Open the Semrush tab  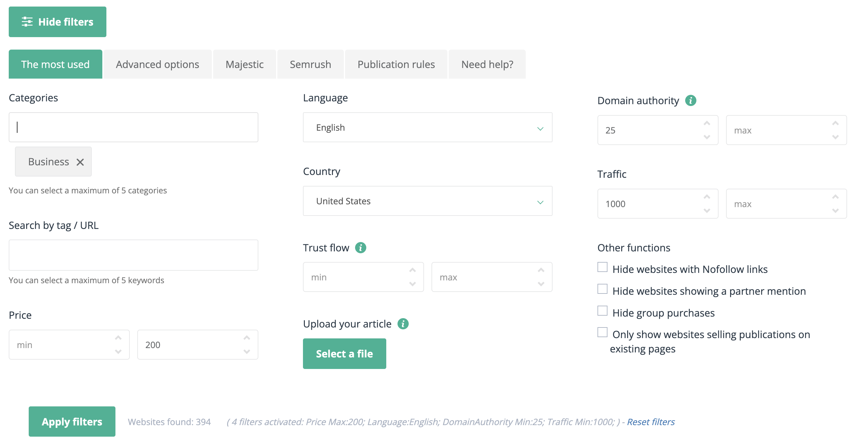[310, 64]
